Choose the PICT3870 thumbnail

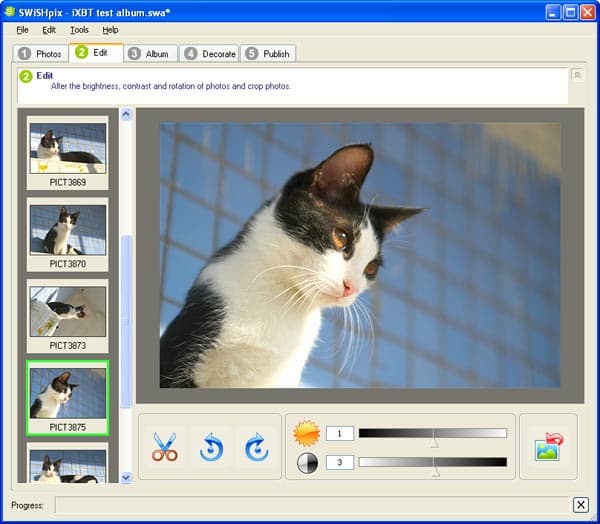[x=68, y=235]
